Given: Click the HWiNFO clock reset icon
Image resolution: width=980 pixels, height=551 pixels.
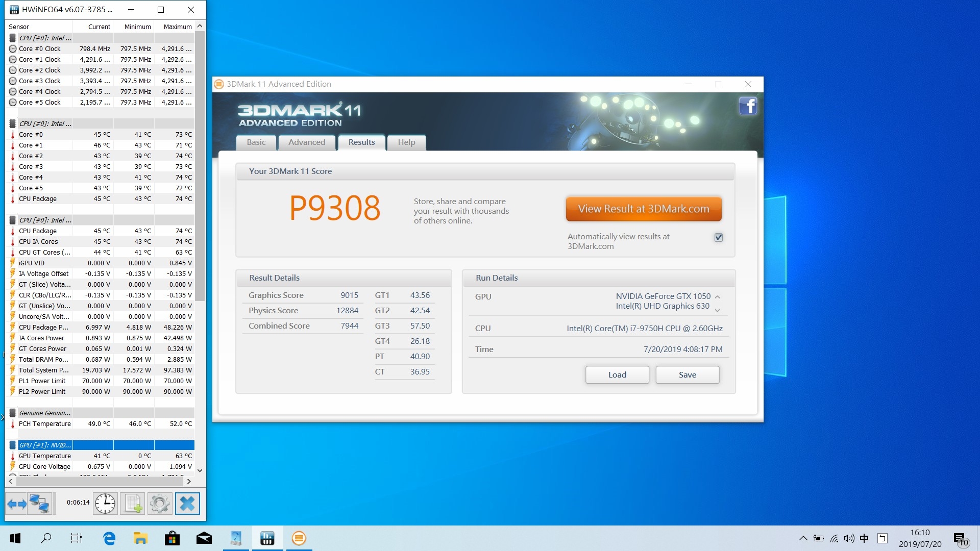Looking at the screenshot, I should pos(105,504).
